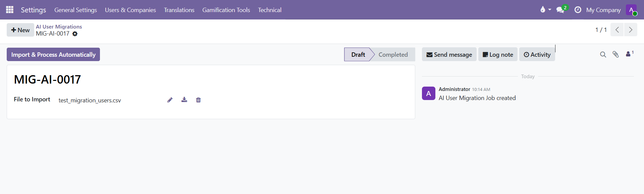This screenshot has width=644, height=194.
Task: Download test_migration_users.csv with the download icon
Action: (184, 100)
